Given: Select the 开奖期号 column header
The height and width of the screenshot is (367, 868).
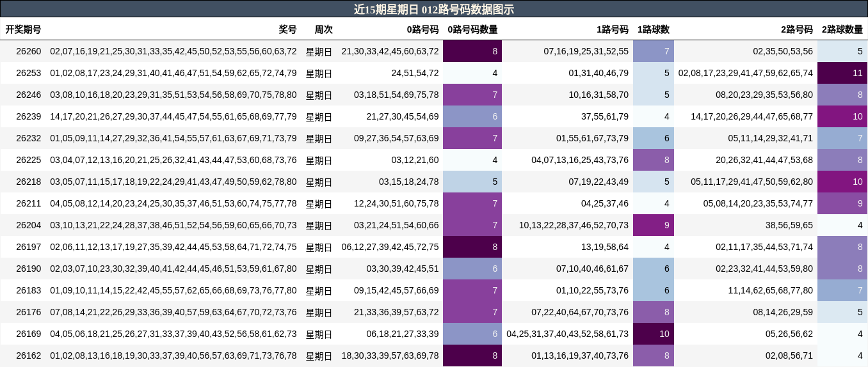Looking at the screenshot, I should click(23, 29).
